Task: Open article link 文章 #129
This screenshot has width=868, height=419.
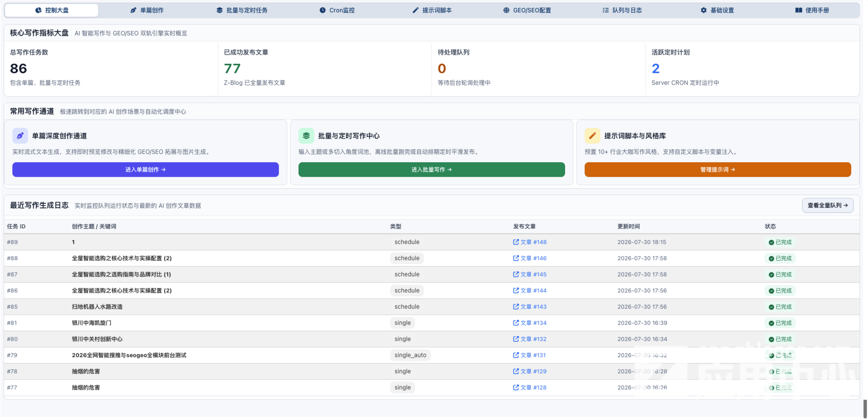Action: 530,371
